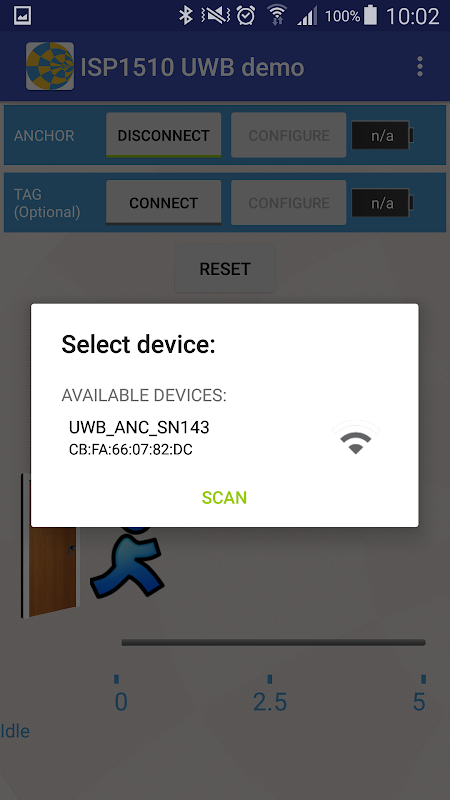Tap the ISP1510 dartboard app logo
Image resolution: width=450 pixels, height=800 pixels.
pos(50,66)
